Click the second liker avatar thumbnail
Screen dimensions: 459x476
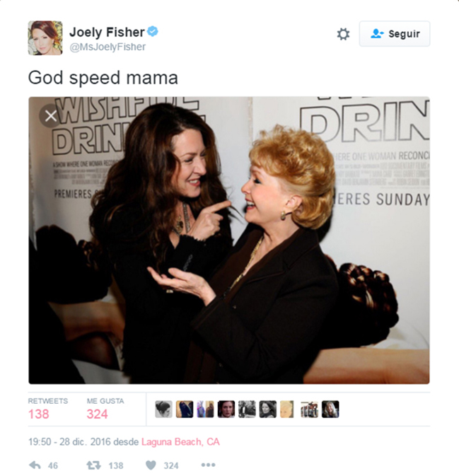pyautogui.click(x=185, y=410)
